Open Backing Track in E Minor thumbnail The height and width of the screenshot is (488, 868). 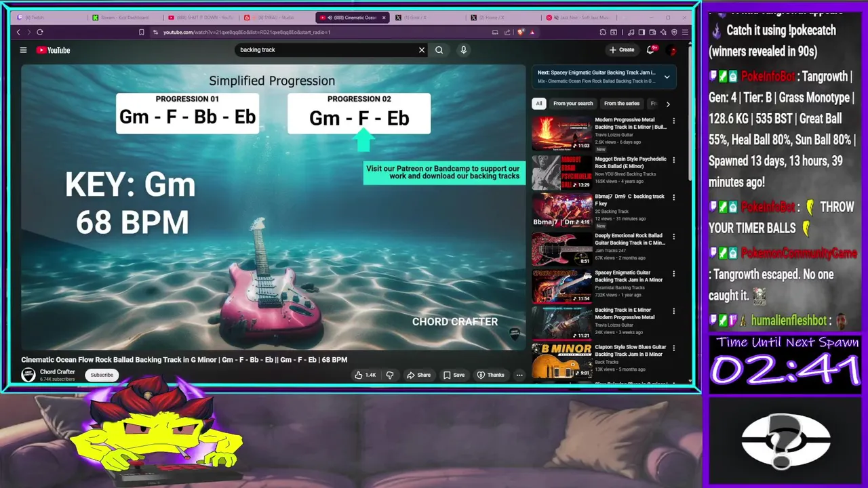pos(561,324)
